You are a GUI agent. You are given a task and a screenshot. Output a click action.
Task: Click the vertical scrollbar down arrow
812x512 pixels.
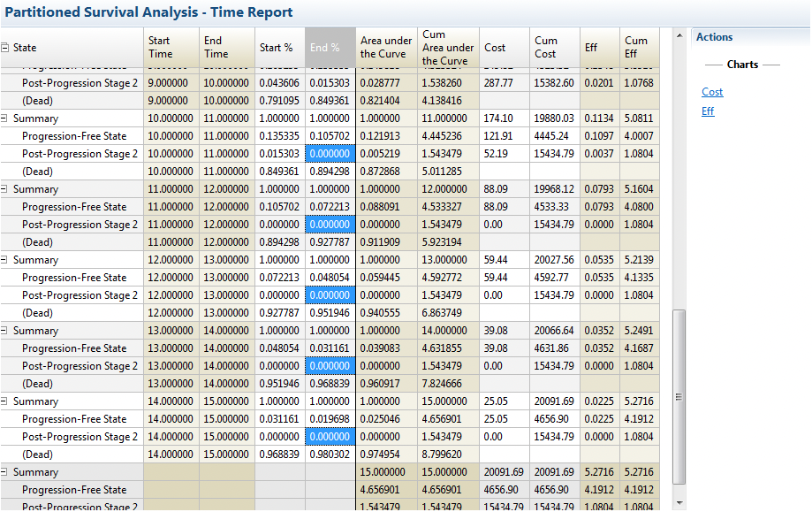tap(679, 503)
